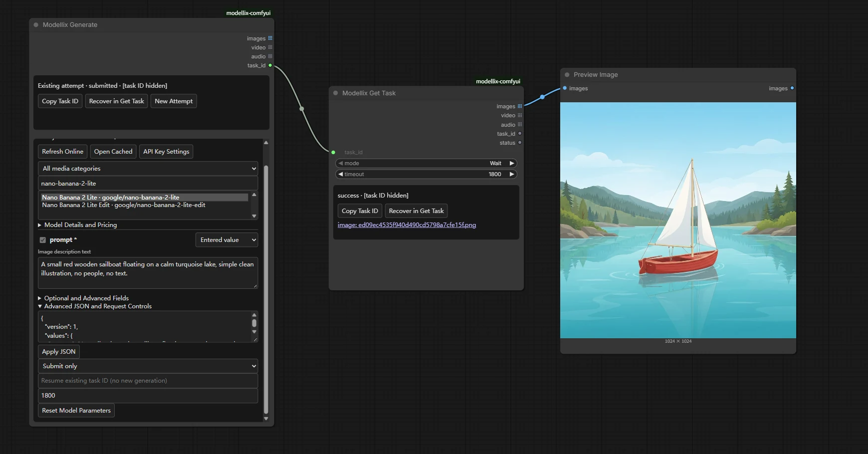Image resolution: width=868 pixels, height=454 pixels.
Task: Click Reset Model Parameters
Action: (x=76, y=411)
